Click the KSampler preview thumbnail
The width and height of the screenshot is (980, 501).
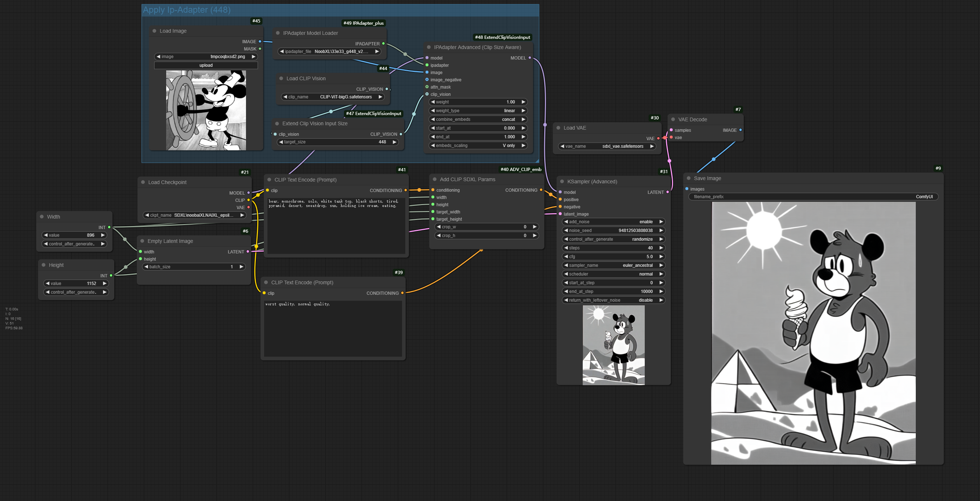613,345
